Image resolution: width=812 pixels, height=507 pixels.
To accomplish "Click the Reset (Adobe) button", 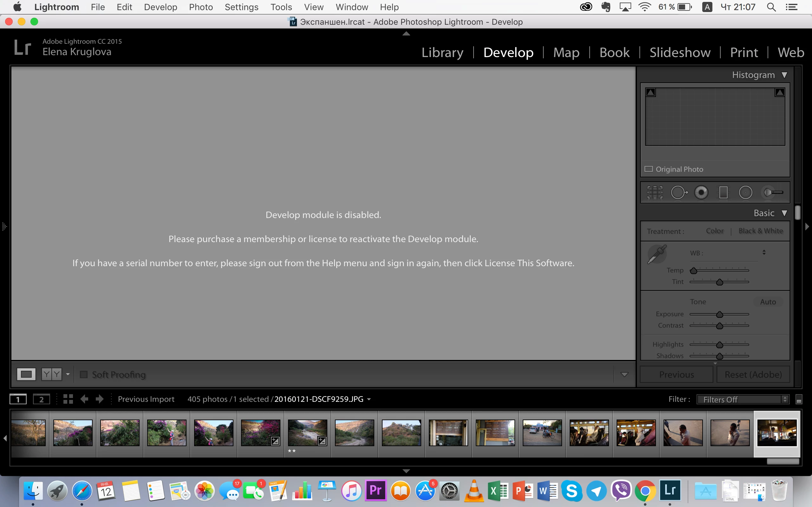I will [x=753, y=375].
